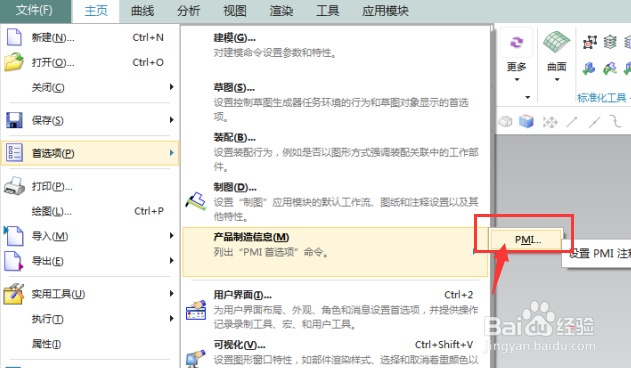
Task: Click the 实用工具 toolbox icon
Action: [x=14, y=294]
